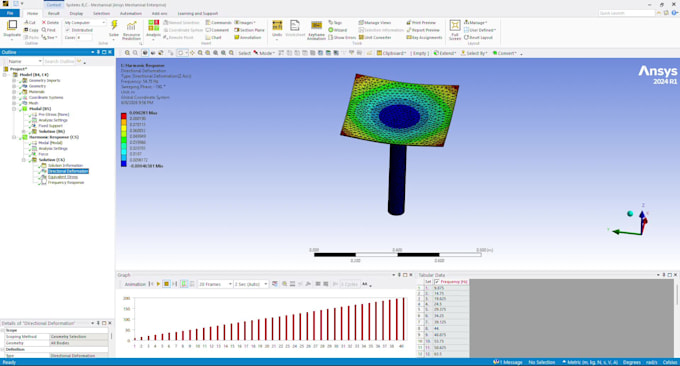Collapse the Solution (C6) tree node
Viewport: 680px width, 366px height.
click(x=24, y=160)
